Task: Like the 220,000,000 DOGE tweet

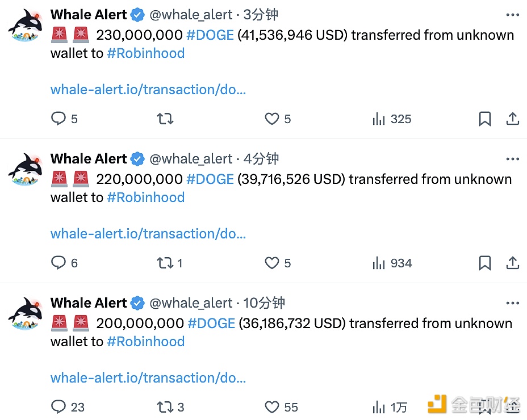Action: click(272, 263)
